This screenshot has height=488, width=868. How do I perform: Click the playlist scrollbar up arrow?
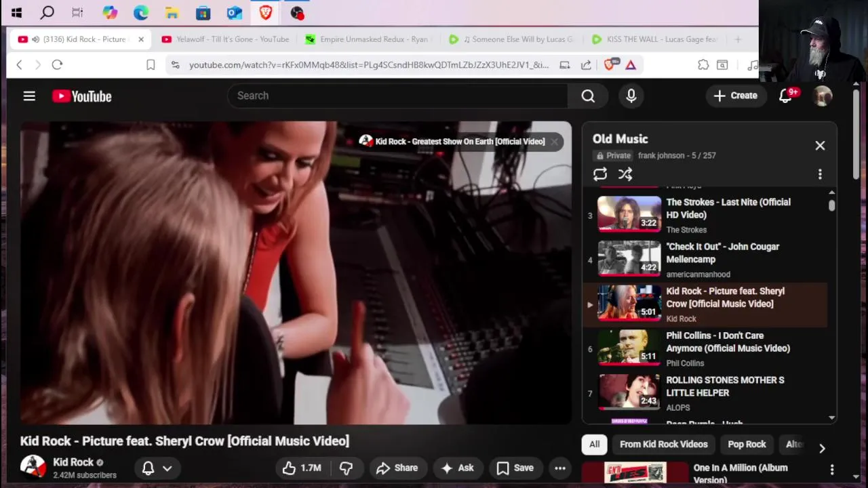[831, 192]
